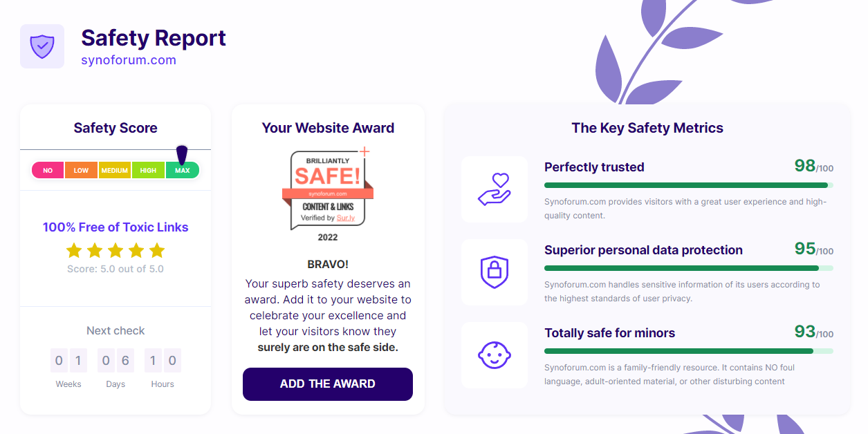This screenshot has height=434, width=868.
Task: Open the synoforum.com link under the title
Action: coord(129,60)
